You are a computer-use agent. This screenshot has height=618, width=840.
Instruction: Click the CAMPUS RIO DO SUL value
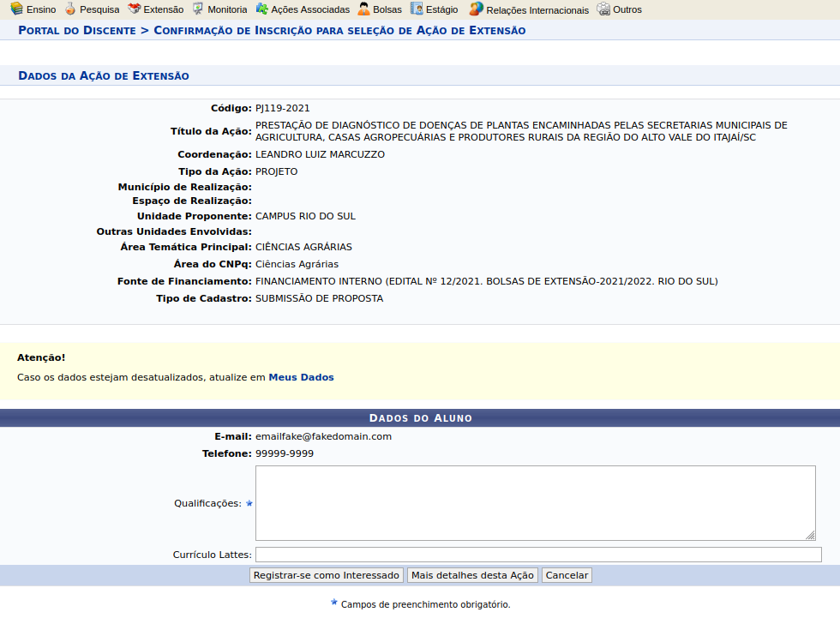click(305, 216)
